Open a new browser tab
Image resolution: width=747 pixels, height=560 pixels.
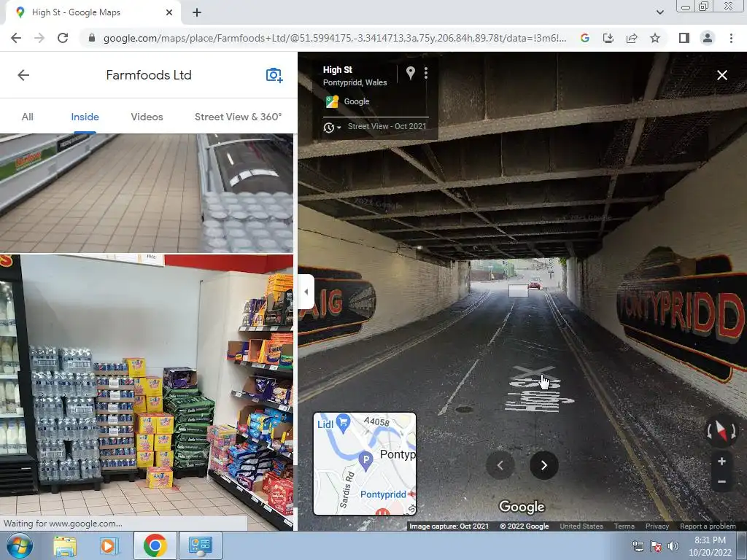pos(197,12)
